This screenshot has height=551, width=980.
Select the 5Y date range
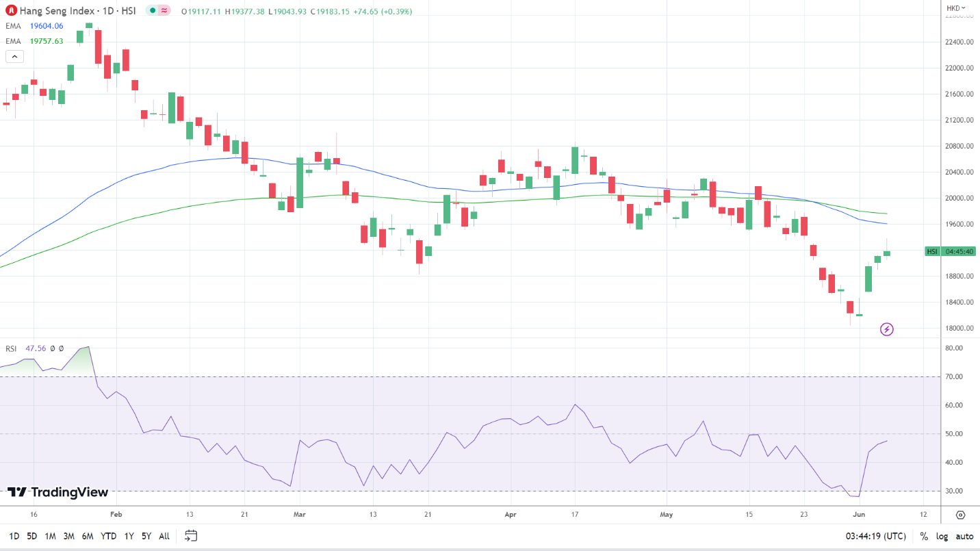146,536
